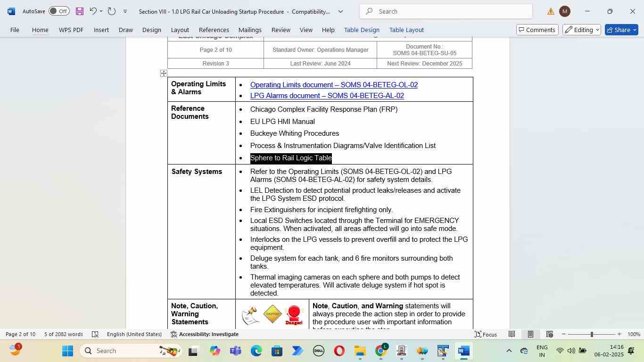The width and height of the screenshot is (644, 362).
Task: Open the Editing mode dropdown
Action: coord(582,30)
